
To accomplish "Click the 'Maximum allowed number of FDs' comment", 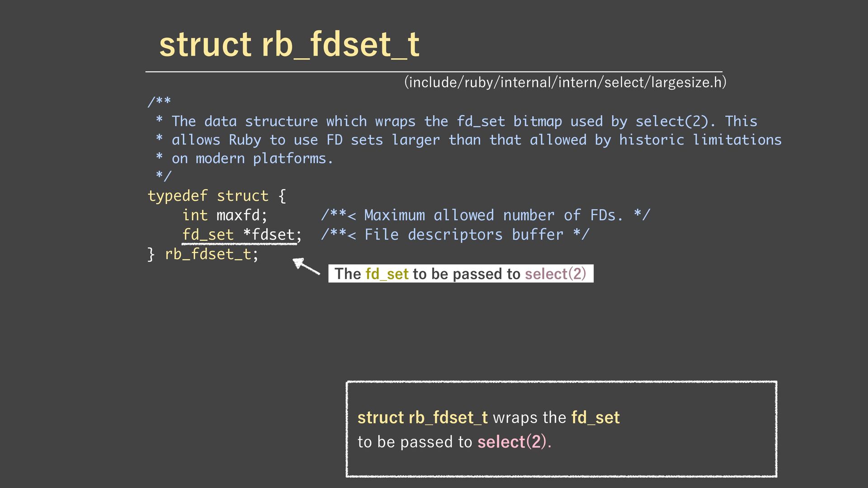I will coord(485,216).
